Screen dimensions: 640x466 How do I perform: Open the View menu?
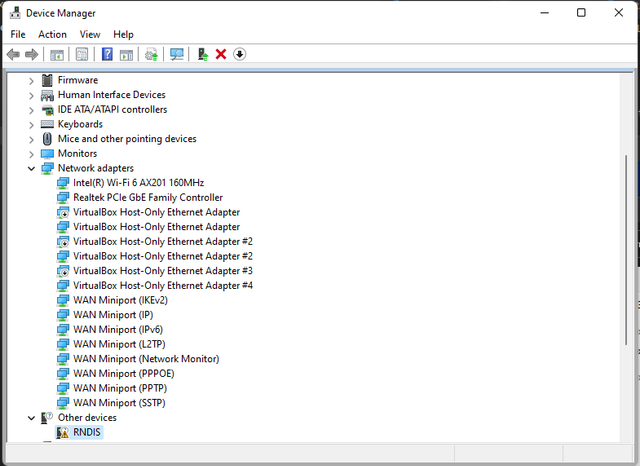90,34
